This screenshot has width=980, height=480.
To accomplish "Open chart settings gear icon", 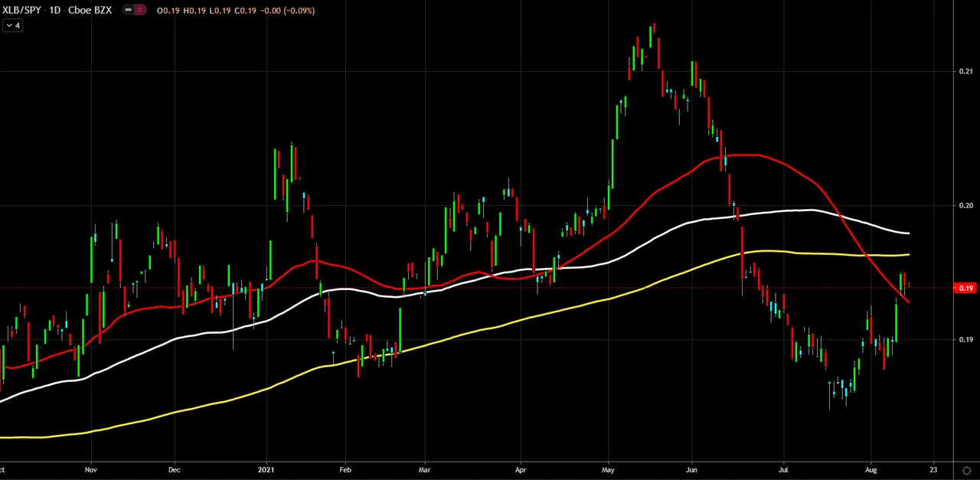I will click(967, 470).
